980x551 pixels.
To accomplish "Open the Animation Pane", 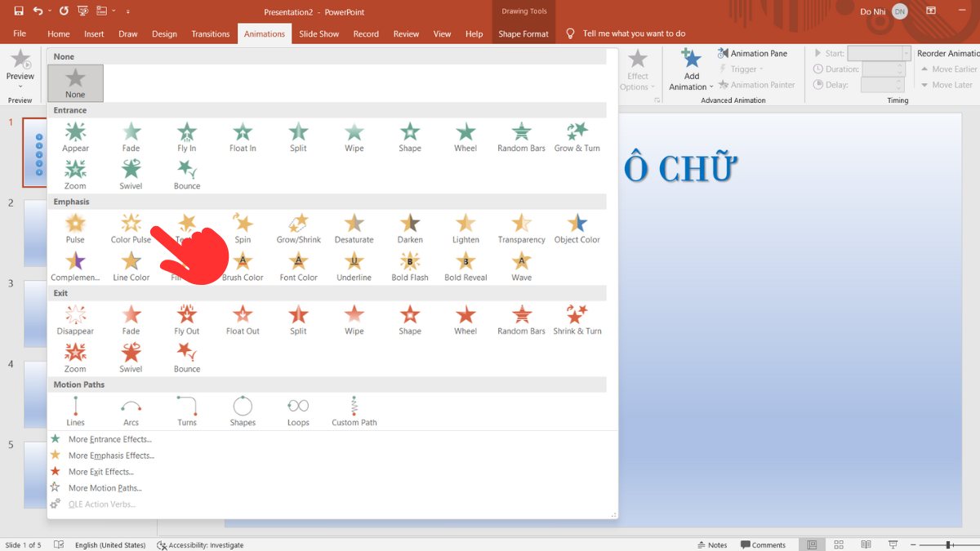I will pyautogui.click(x=753, y=53).
